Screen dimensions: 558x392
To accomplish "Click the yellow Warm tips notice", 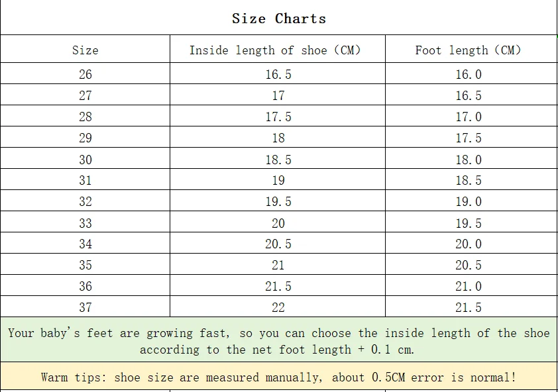I will click(x=278, y=376).
